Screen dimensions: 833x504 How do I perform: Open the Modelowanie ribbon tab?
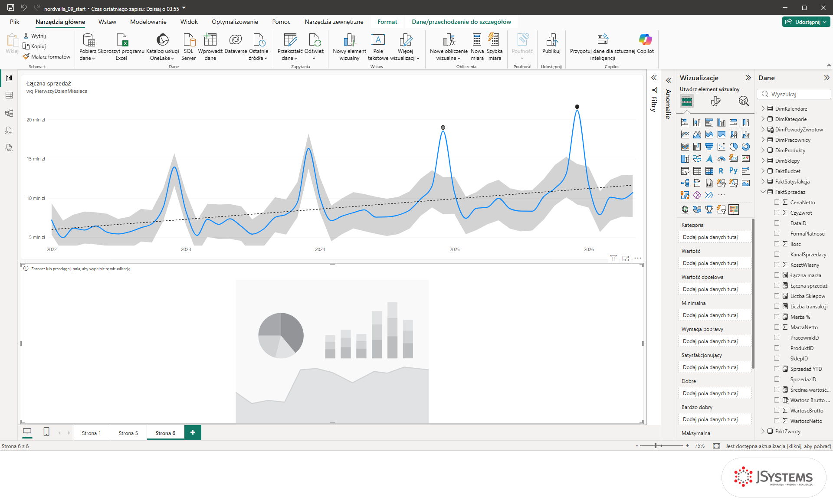148,22
